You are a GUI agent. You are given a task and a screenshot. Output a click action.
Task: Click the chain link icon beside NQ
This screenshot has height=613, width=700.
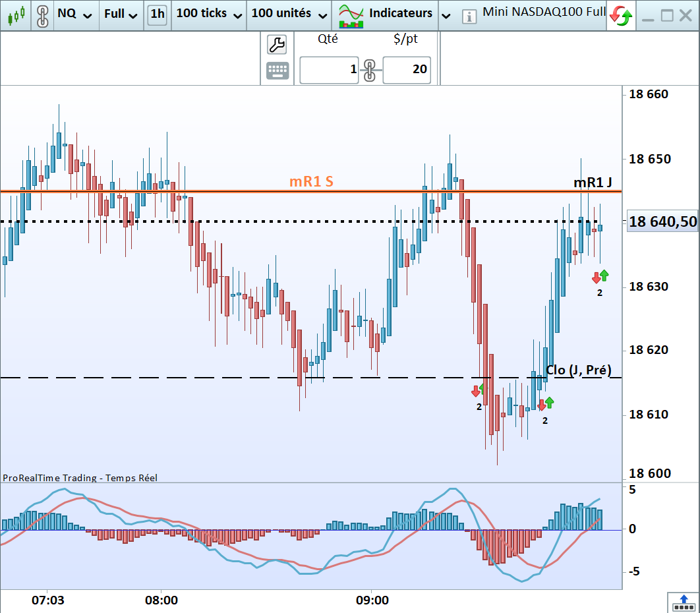42,16
